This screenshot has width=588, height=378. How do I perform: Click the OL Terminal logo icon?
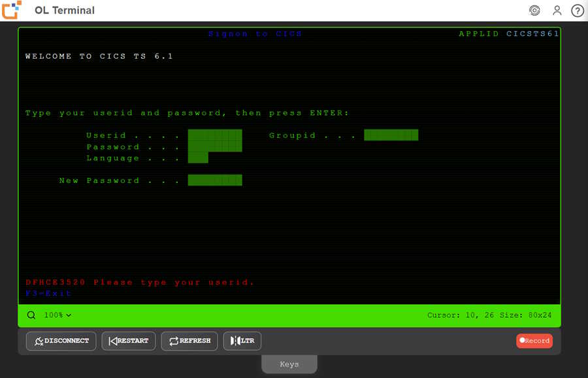[x=11, y=10]
